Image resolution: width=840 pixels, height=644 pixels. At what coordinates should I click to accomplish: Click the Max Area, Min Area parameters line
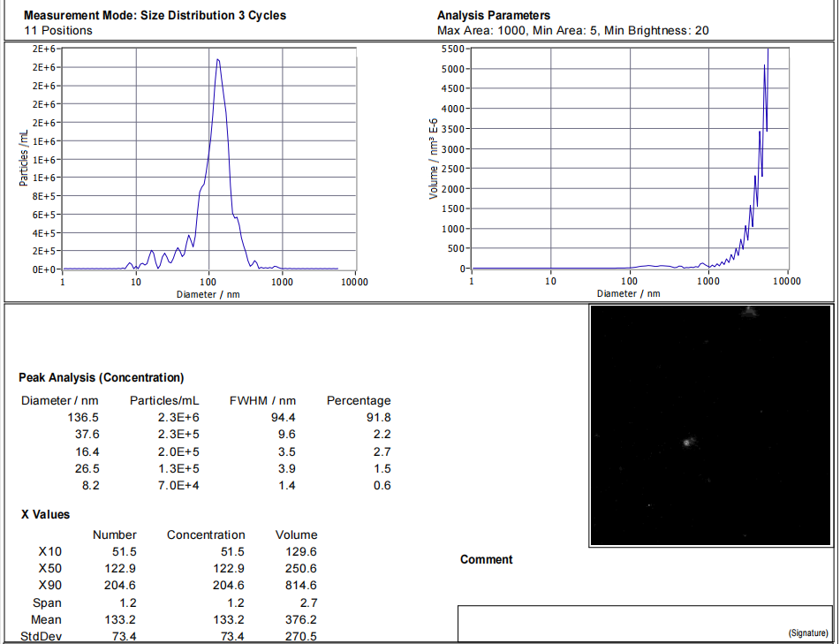tap(572, 30)
